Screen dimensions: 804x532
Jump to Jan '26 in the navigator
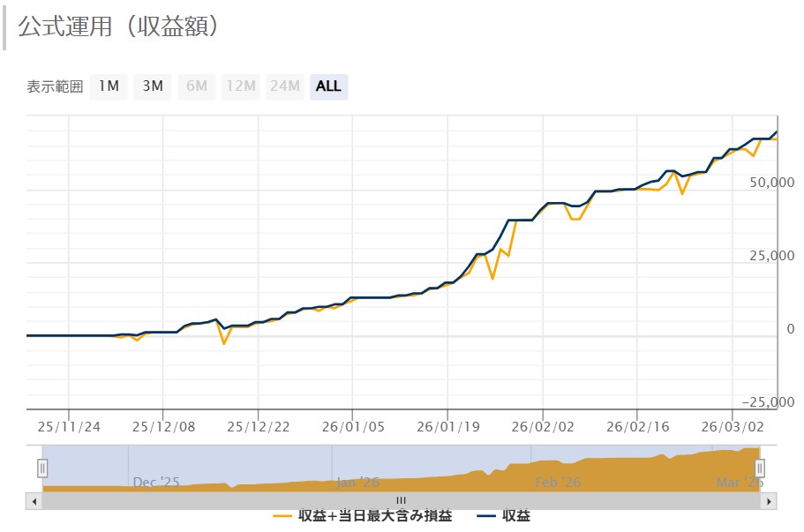[357, 483]
